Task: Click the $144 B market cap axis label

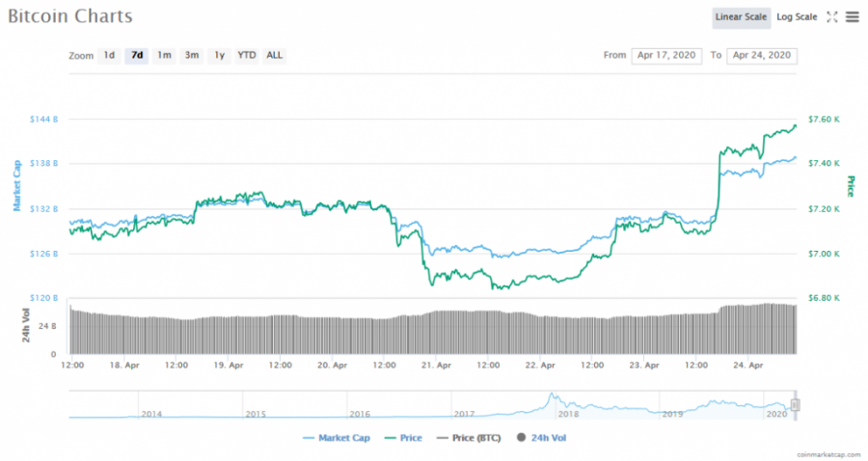Action: (x=43, y=119)
